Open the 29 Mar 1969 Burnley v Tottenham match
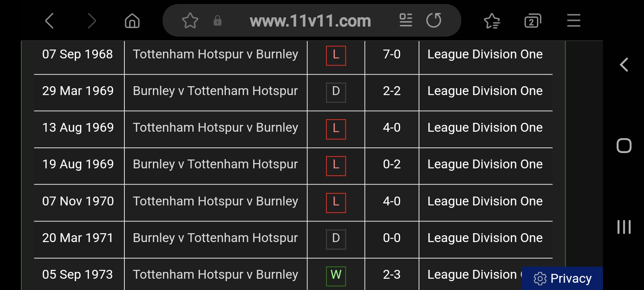Image resolution: width=644 pixels, height=290 pixels. click(x=215, y=91)
